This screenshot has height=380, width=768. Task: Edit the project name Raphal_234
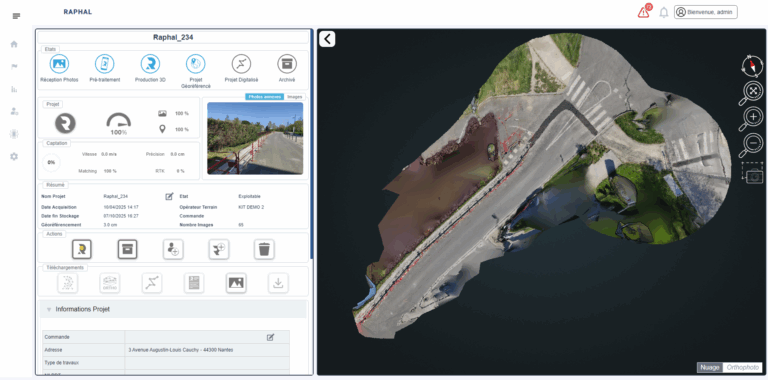pyautogui.click(x=169, y=196)
